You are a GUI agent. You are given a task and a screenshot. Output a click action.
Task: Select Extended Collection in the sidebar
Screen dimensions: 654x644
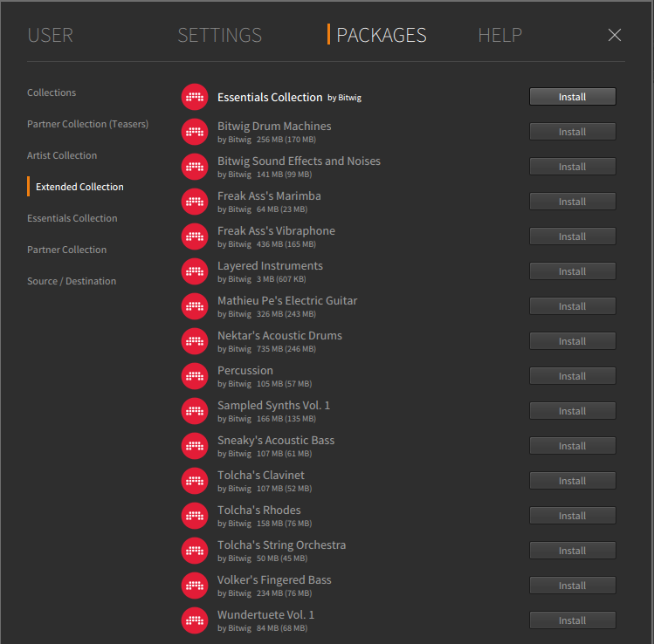[79, 187]
